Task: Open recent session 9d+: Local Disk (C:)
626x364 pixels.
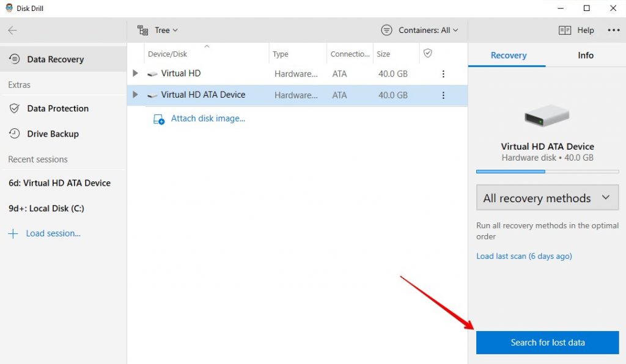Action: (45, 208)
